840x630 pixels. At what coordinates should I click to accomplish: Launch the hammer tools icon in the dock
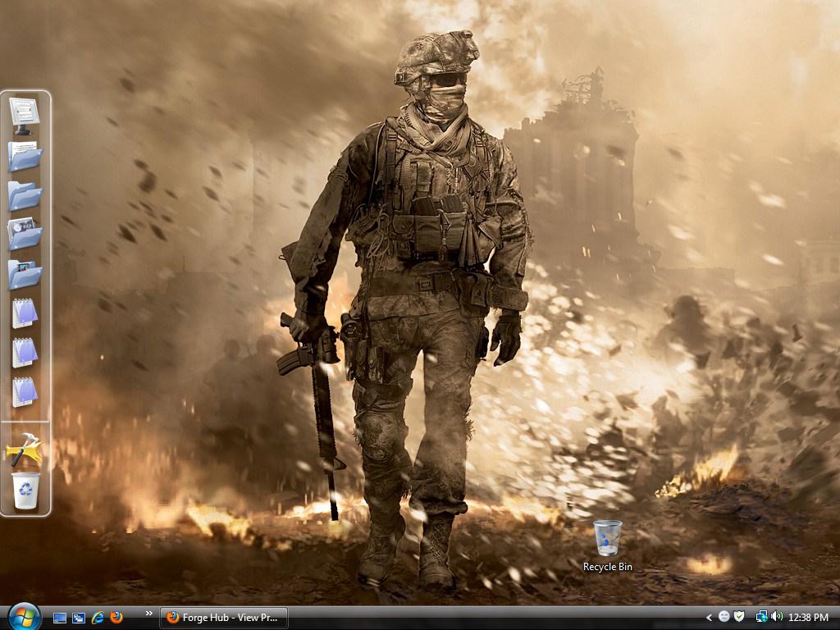(24, 449)
